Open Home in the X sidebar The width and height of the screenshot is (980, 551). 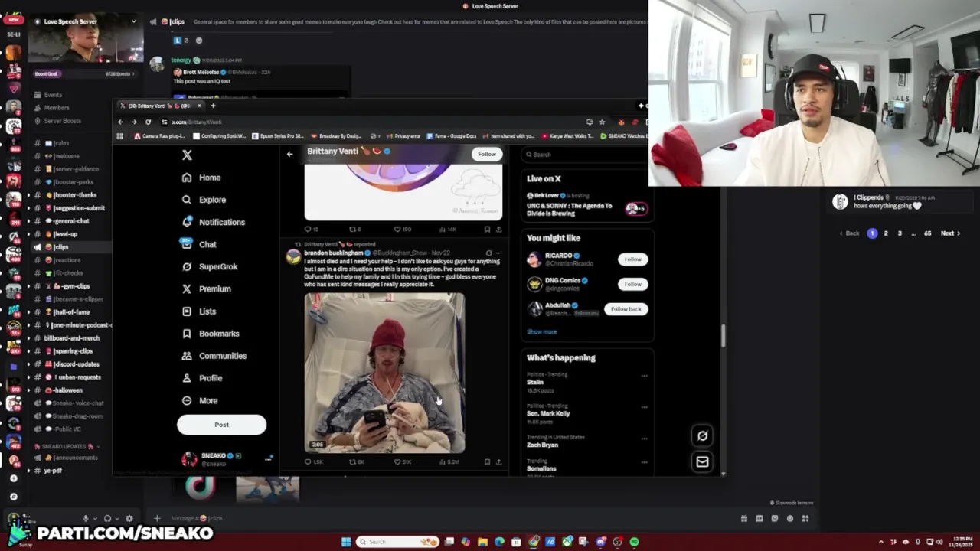201,178
